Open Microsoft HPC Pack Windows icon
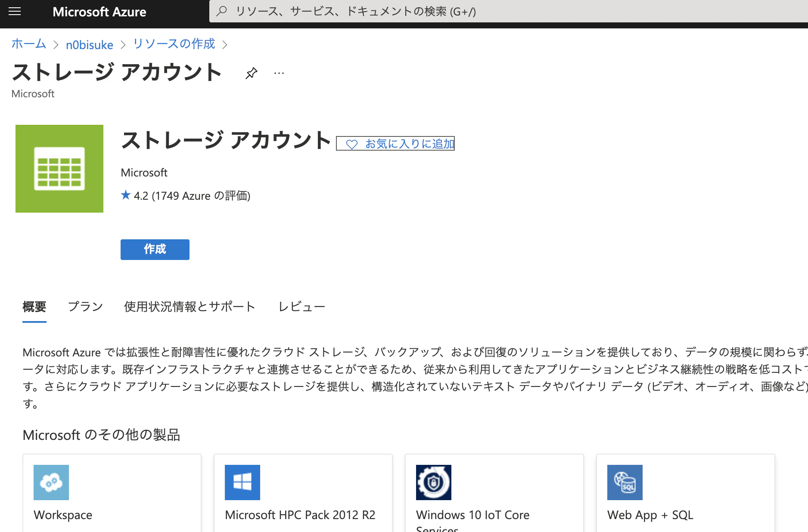Viewport: 808px width, 532px height. 242,483
